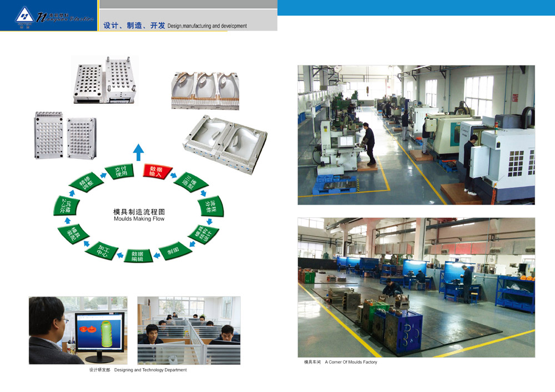Viewport: 555px width, 392px height.
Task: Click the 精修调整 flow block
Action: [x=87, y=182]
